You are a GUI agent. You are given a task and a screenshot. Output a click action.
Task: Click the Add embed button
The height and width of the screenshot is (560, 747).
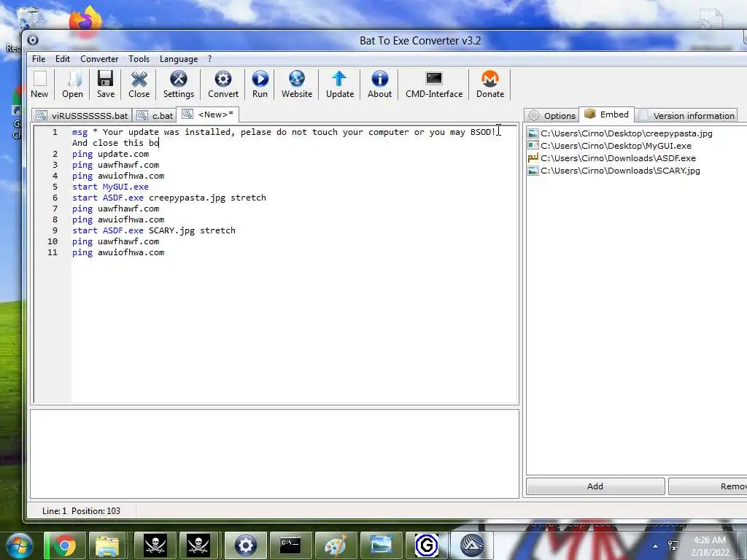click(595, 486)
